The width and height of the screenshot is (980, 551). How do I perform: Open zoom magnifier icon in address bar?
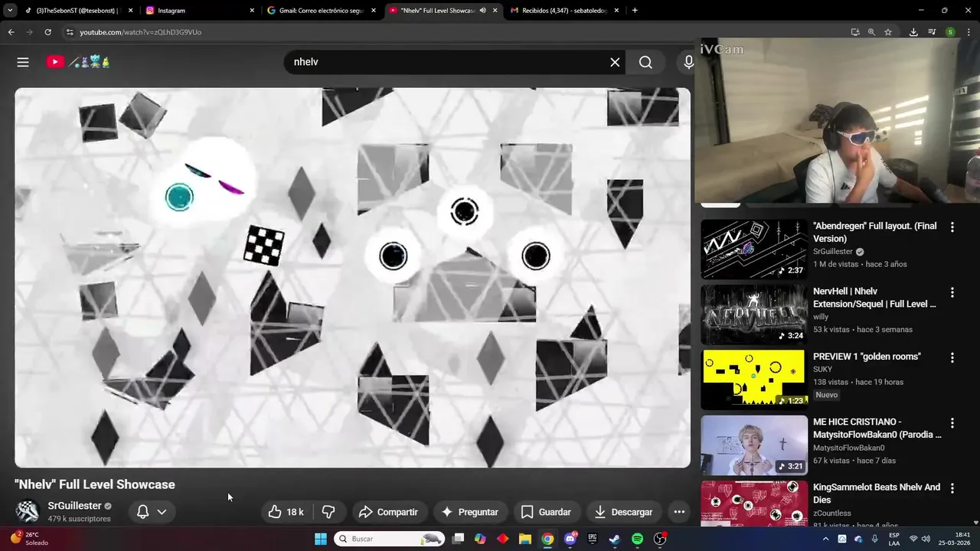pos(871,32)
